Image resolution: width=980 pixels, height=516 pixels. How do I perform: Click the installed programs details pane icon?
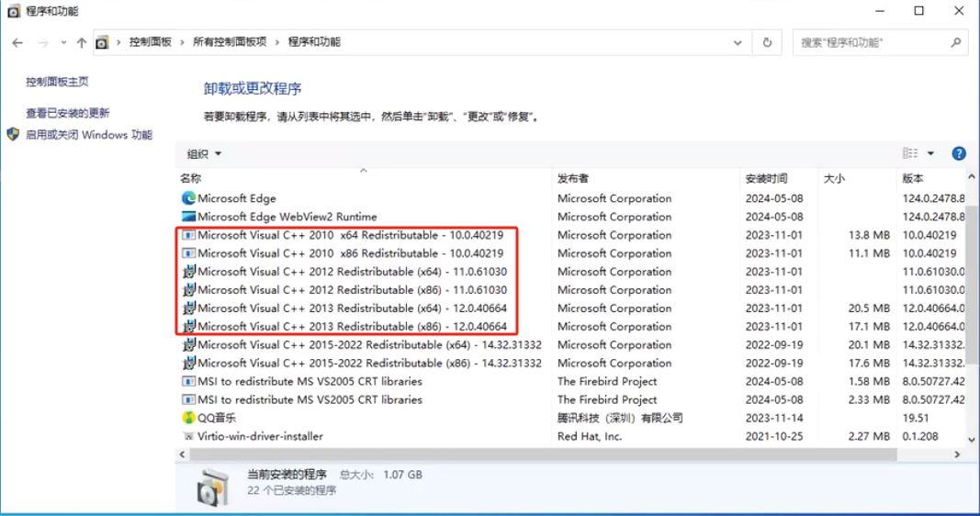pos(213,487)
